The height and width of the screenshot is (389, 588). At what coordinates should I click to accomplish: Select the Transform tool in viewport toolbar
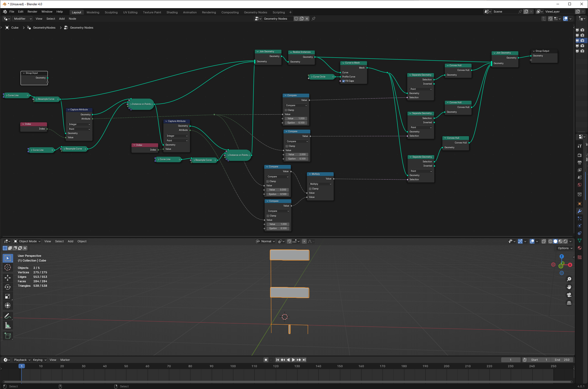pos(8,305)
